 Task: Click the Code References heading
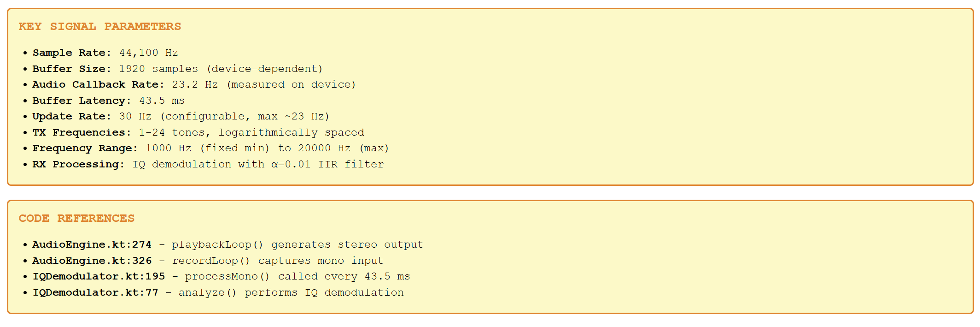[x=76, y=219]
